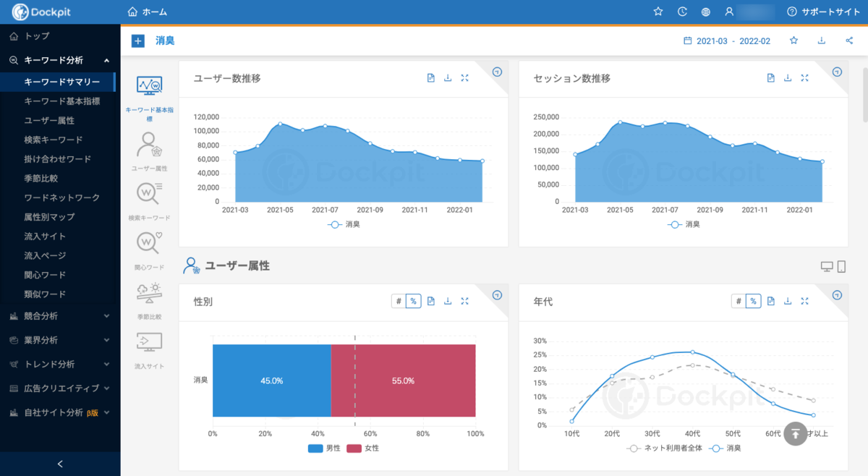Click the date range 2021-03 - 2022-02

[727, 41]
